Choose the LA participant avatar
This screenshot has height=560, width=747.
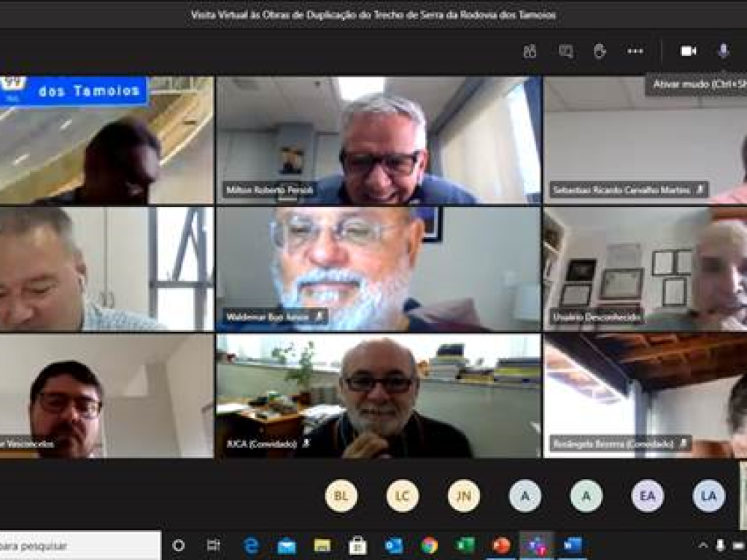(708, 496)
